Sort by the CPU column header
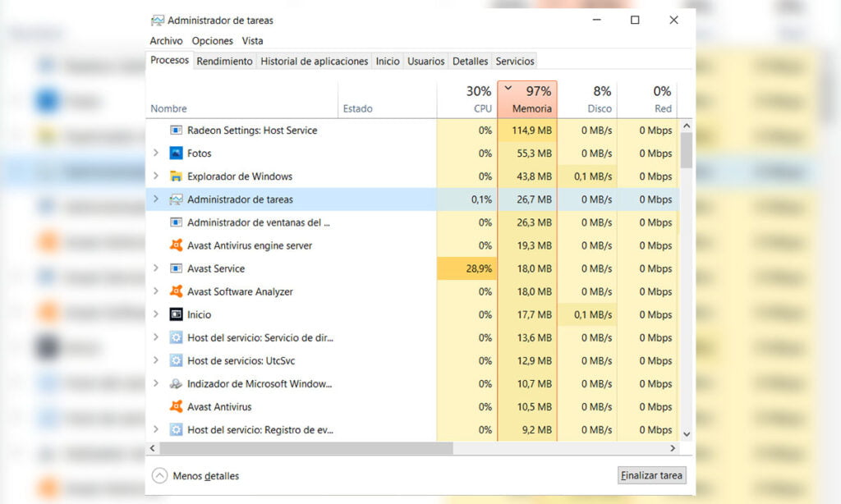This screenshot has width=841, height=504. [x=467, y=99]
